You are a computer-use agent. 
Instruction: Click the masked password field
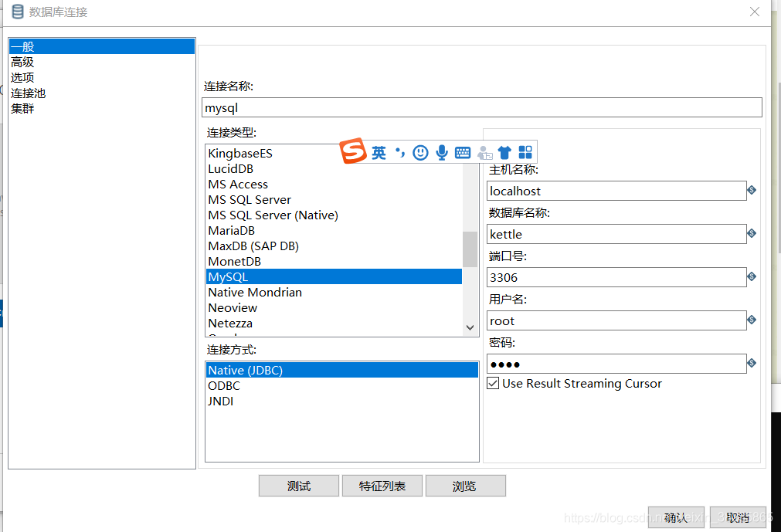(x=616, y=364)
